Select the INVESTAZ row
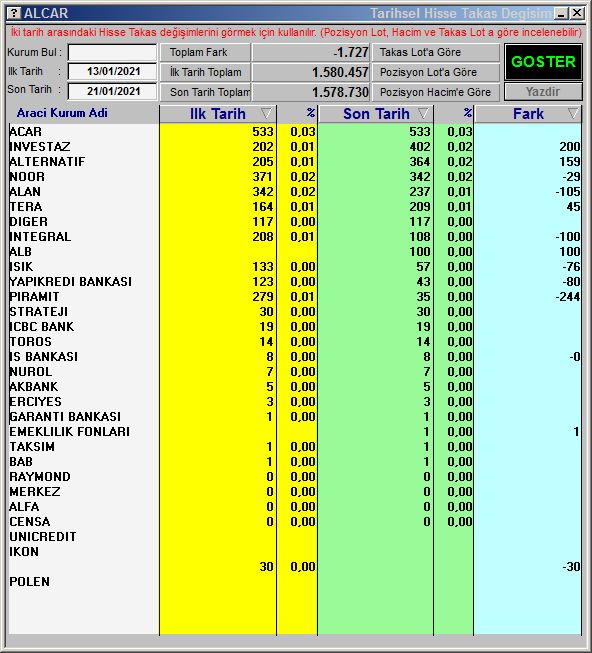Screen dimensions: 592x653 [x=295, y=147]
